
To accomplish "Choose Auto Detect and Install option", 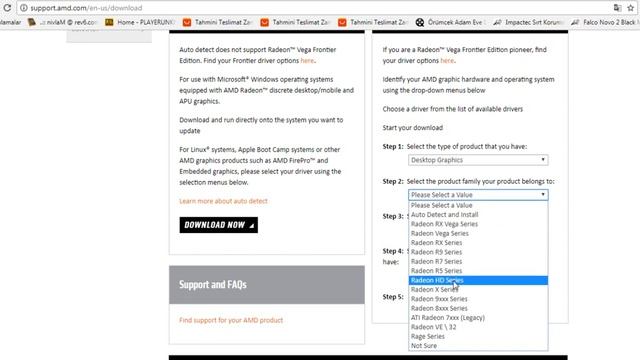I will tap(478, 215).
